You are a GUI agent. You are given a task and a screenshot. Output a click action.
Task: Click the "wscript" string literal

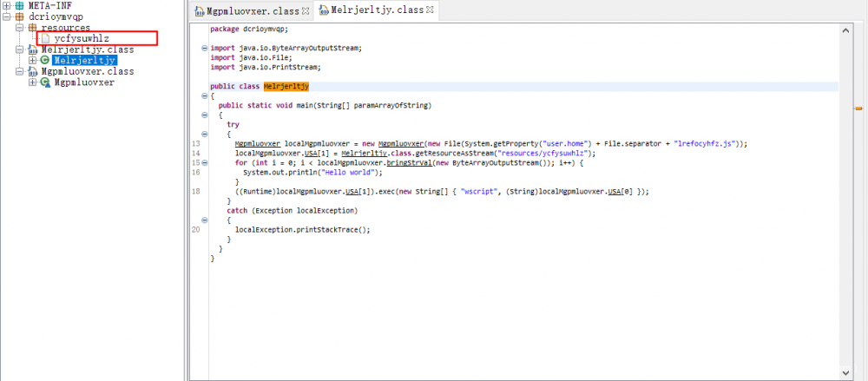479,192
